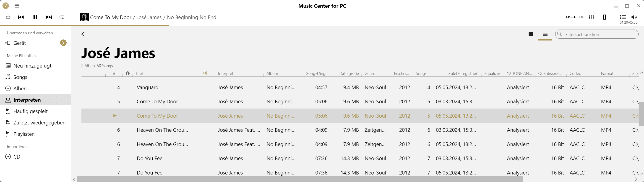Expand the Gerät device arrow
The height and width of the screenshot is (182, 644).
tap(63, 43)
